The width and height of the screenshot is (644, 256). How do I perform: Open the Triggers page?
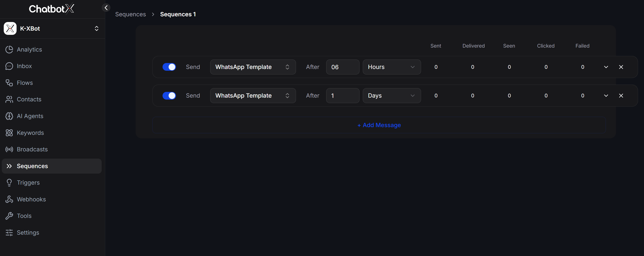click(52, 183)
